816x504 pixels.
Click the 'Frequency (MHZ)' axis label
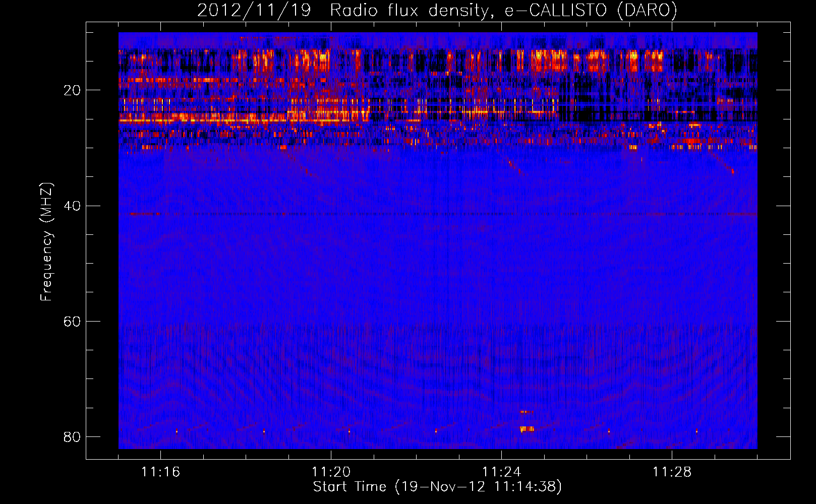(46, 242)
